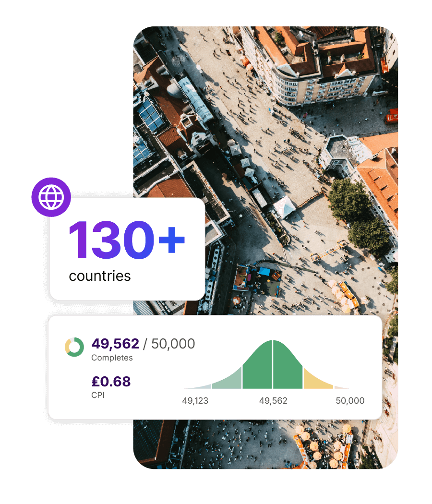Screen dimensions: 432x504
Task: Select the CPI label
Action: [x=98, y=395]
